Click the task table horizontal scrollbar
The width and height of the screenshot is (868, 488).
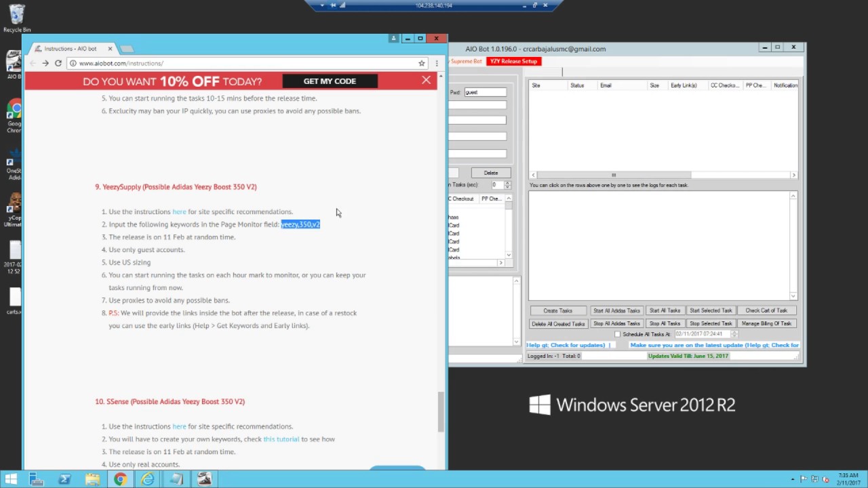[614, 175]
